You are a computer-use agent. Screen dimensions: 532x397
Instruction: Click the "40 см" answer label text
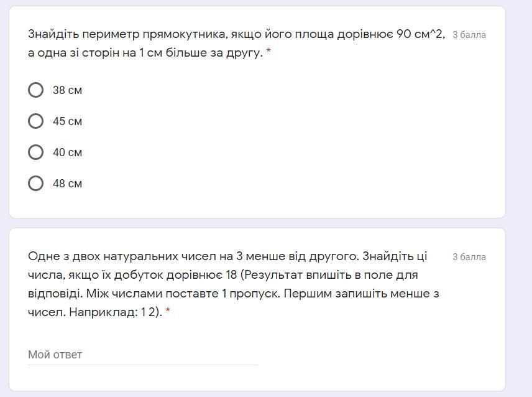pos(67,152)
